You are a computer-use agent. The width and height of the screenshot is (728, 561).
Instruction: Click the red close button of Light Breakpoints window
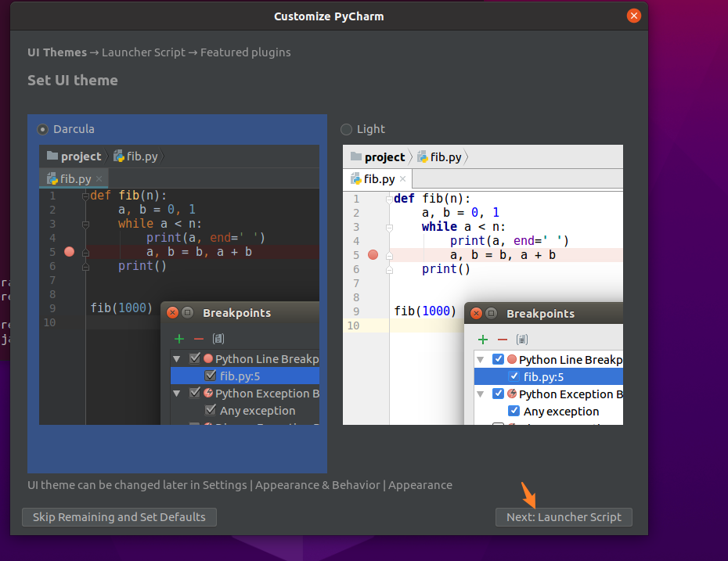coord(476,314)
